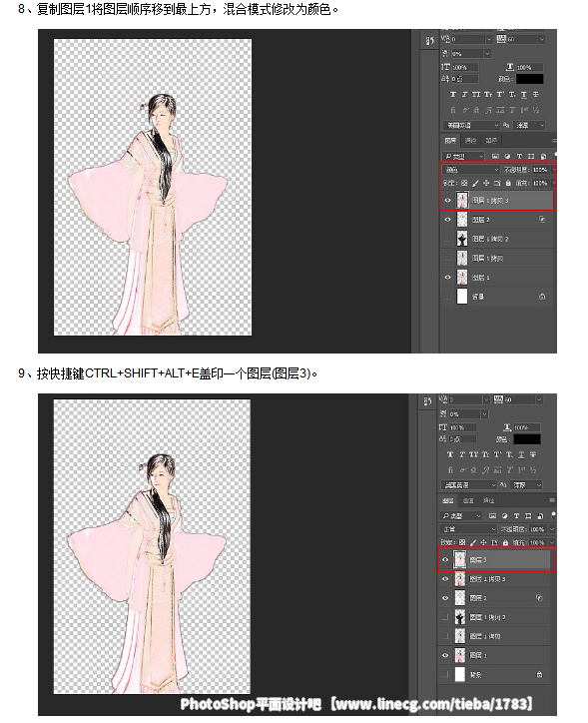Open Layers panel menu in step 9 screenshot

tap(552, 500)
